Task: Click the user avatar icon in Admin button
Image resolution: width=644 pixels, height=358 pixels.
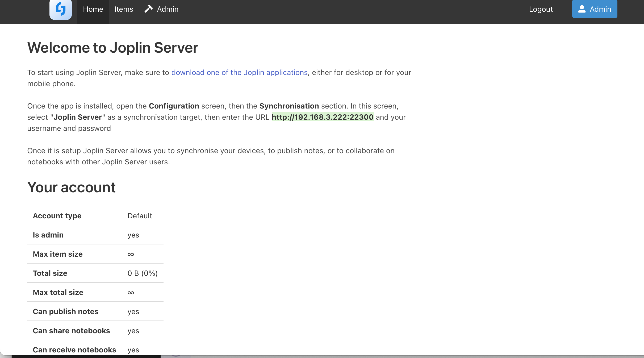Action: click(582, 9)
